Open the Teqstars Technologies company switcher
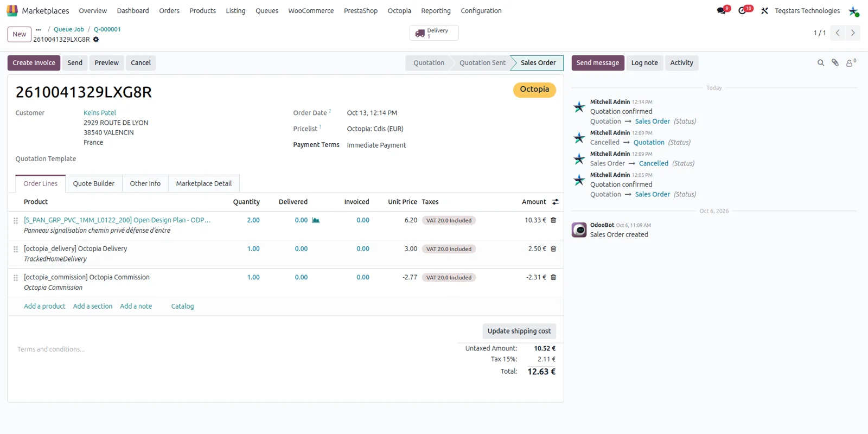The height and width of the screenshot is (434, 868). click(x=807, y=11)
